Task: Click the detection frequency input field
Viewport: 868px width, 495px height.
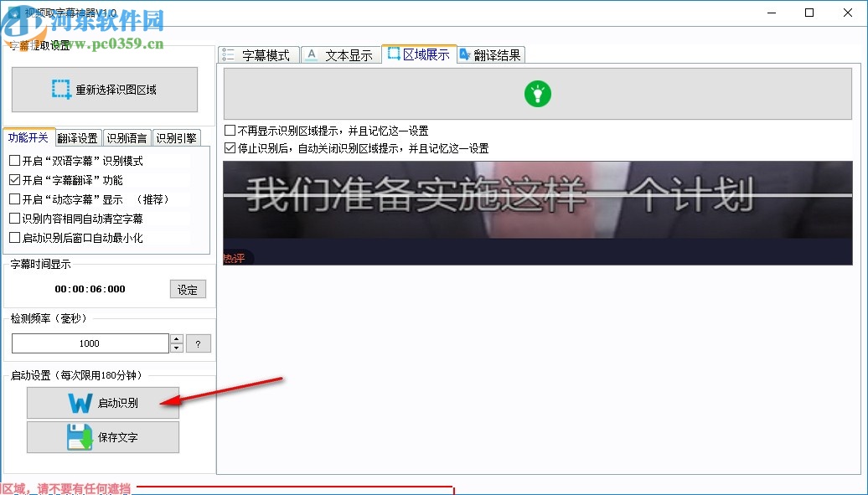Action: (x=90, y=343)
